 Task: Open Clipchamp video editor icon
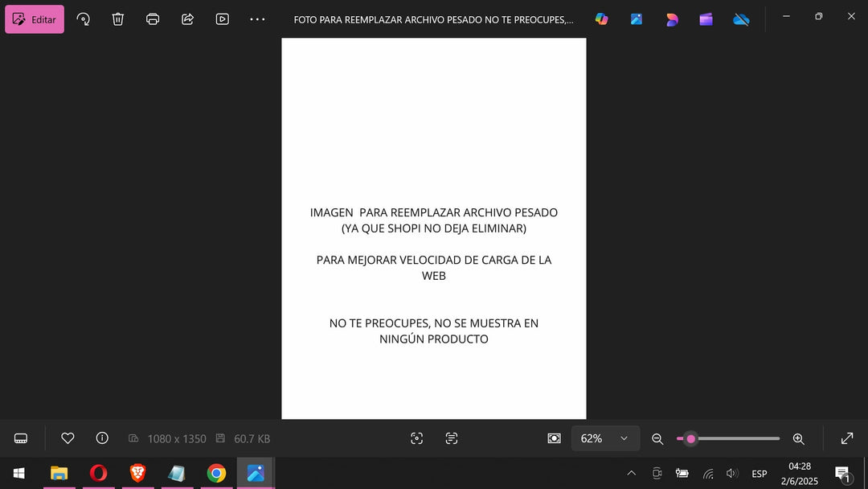706,19
